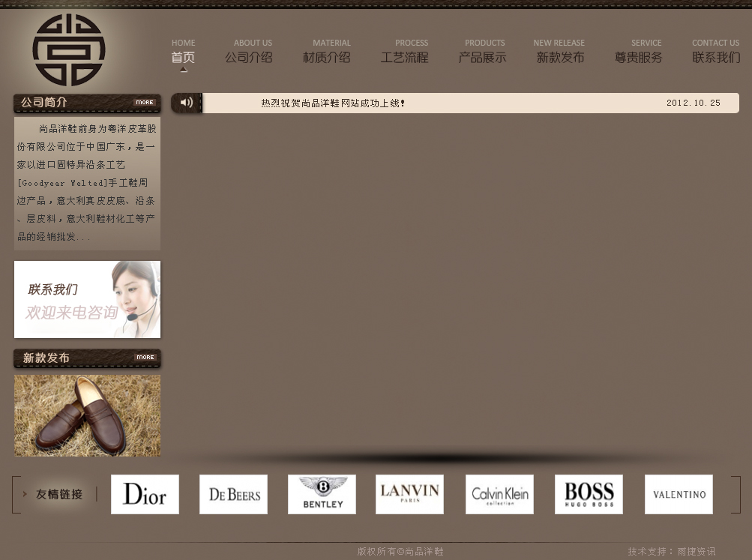Click the Valentino brand logo
This screenshot has height=560, width=752.
(679, 494)
